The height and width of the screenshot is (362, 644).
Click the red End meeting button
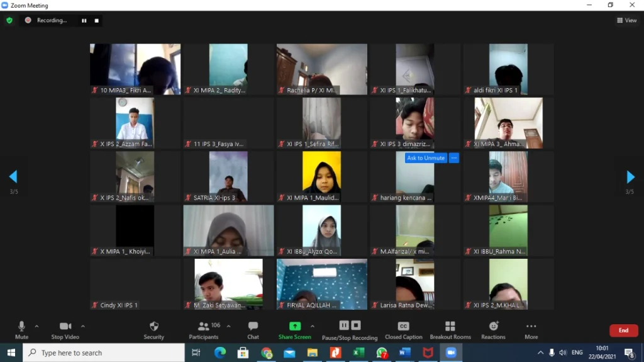point(623,331)
